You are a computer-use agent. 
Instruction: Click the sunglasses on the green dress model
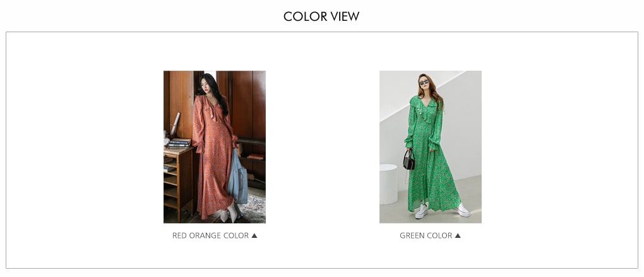pos(424,82)
